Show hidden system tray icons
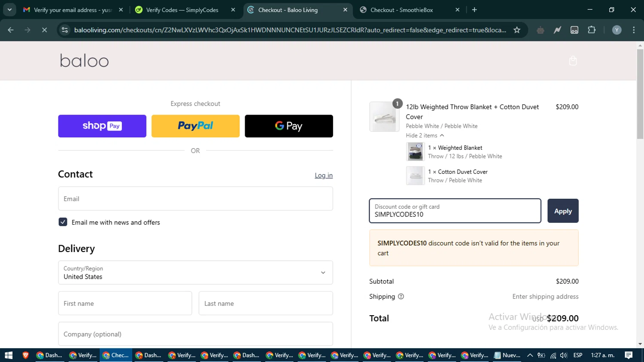Image resolution: width=644 pixels, height=362 pixels. tap(530, 355)
